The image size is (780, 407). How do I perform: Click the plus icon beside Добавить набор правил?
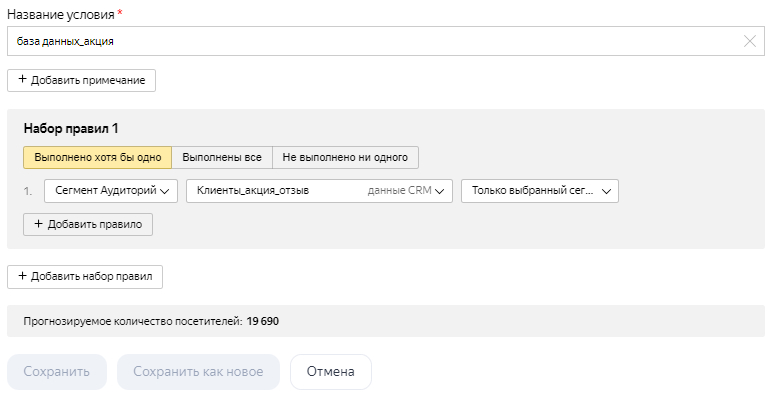point(22,276)
